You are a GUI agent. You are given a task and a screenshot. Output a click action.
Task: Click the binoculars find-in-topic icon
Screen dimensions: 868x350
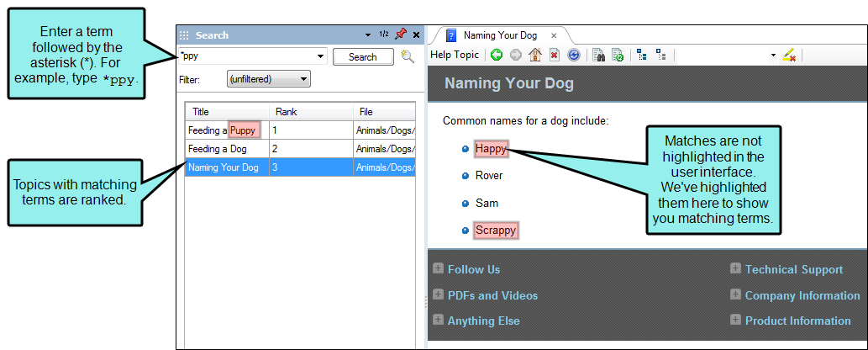pyautogui.click(x=598, y=55)
